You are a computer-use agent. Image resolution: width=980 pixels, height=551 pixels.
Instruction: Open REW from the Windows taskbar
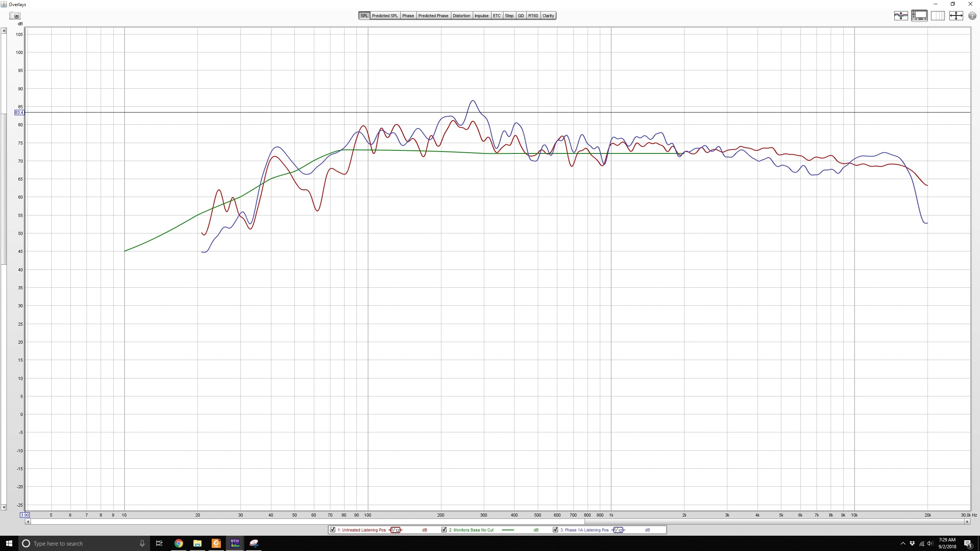tap(235, 543)
